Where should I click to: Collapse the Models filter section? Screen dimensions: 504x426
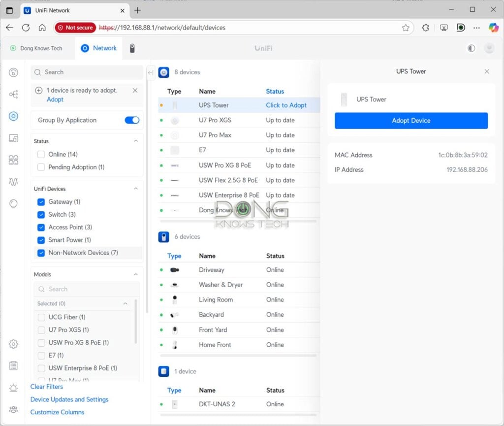coord(136,274)
